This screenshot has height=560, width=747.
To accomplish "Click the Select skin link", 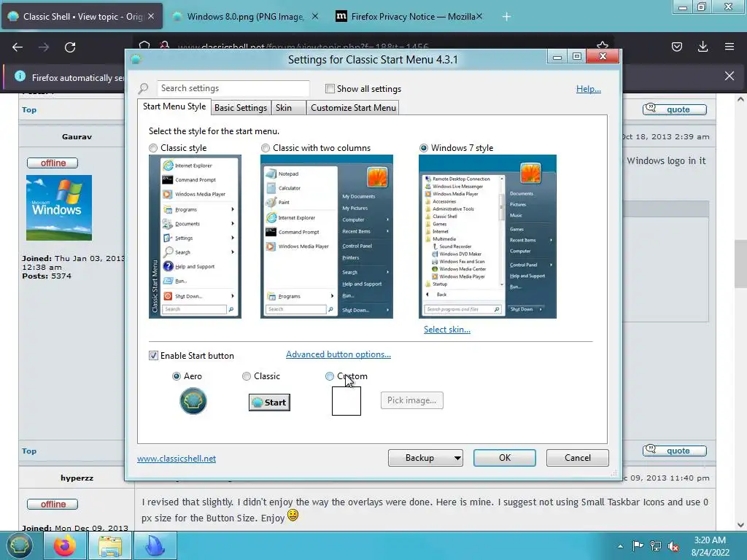I will (447, 330).
